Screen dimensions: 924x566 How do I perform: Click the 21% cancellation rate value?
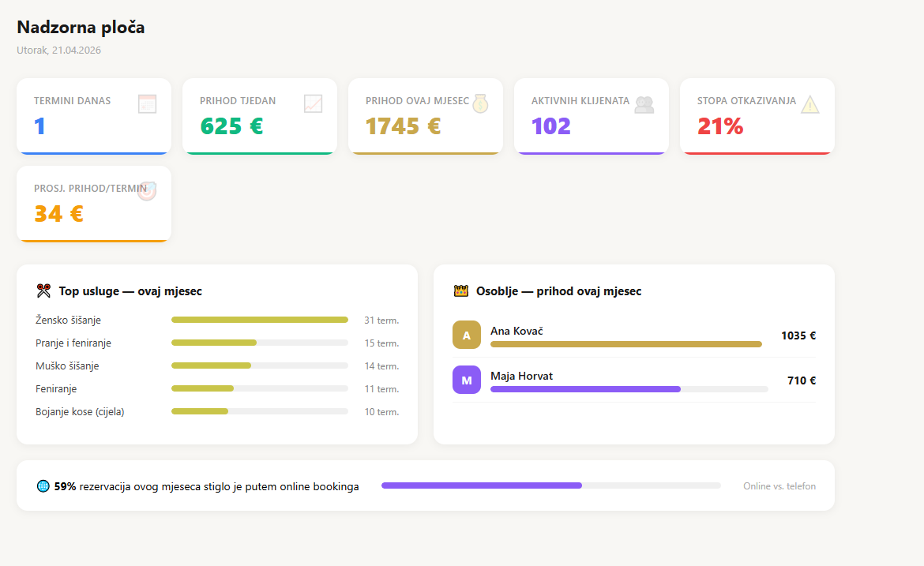tap(720, 126)
